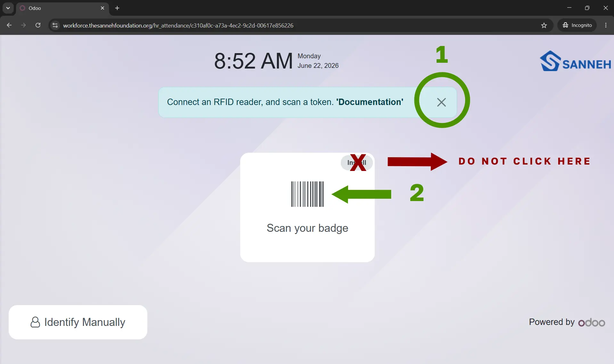Image resolution: width=614 pixels, height=364 pixels.
Task: Click the barcode scan icon
Action: tap(307, 194)
